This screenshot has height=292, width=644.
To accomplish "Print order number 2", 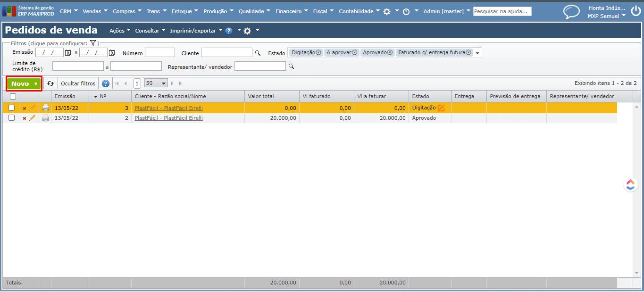I will [45, 118].
